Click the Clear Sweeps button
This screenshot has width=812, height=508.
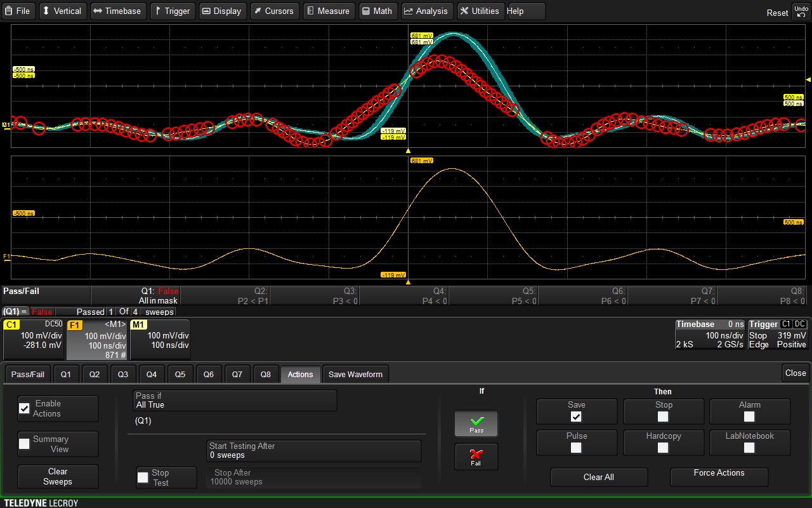pyautogui.click(x=58, y=476)
